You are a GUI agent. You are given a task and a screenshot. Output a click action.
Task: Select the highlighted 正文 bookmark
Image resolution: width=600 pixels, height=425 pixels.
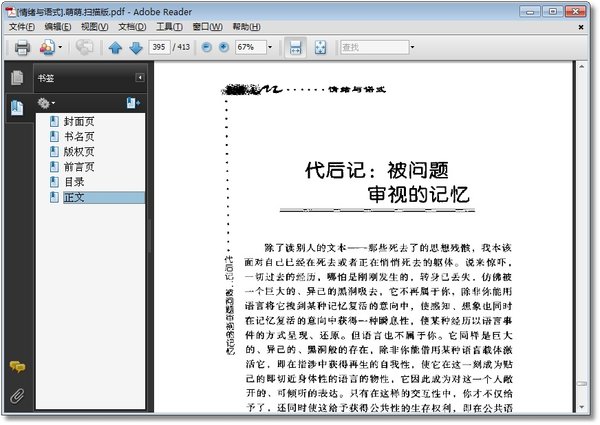[104, 197]
